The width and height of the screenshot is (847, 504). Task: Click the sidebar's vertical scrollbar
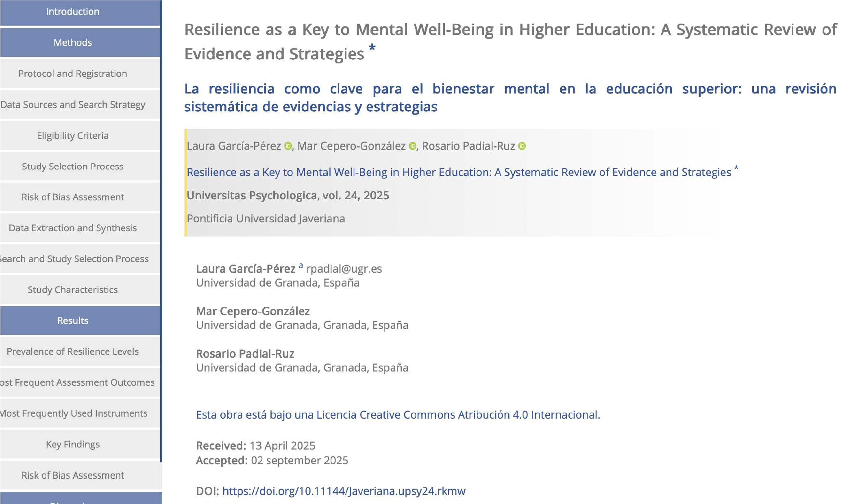pos(161,231)
